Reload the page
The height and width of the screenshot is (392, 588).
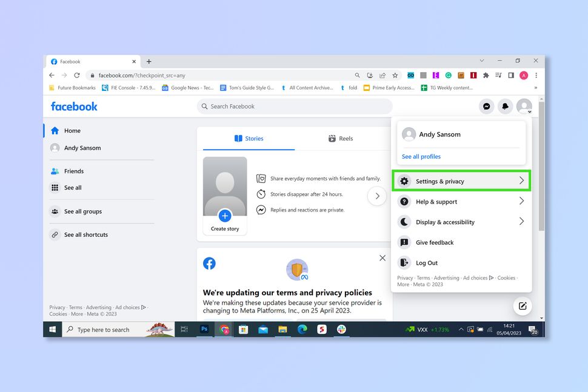pyautogui.click(x=77, y=75)
